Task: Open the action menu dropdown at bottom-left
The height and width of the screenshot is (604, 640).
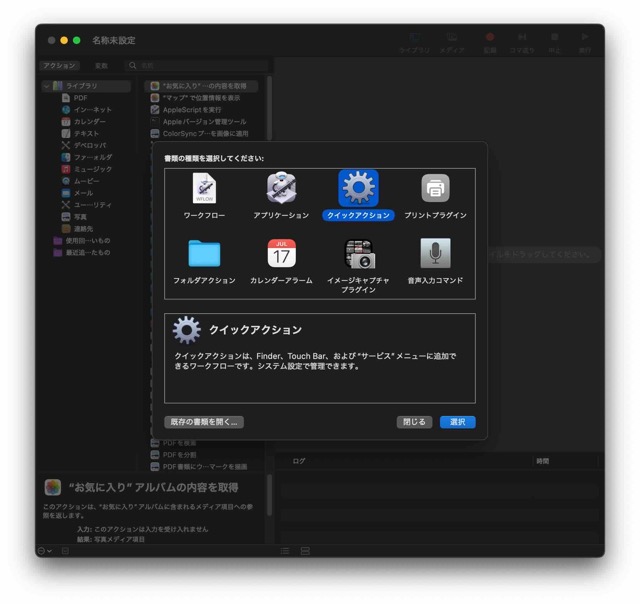Action: (x=45, y=551)
